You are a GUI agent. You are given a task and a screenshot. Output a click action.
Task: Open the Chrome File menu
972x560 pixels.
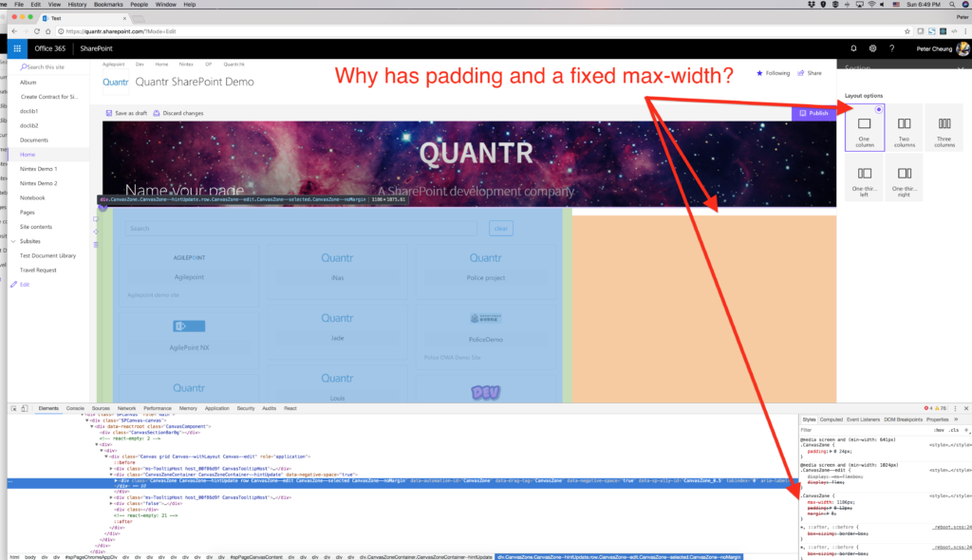point(19,5)
